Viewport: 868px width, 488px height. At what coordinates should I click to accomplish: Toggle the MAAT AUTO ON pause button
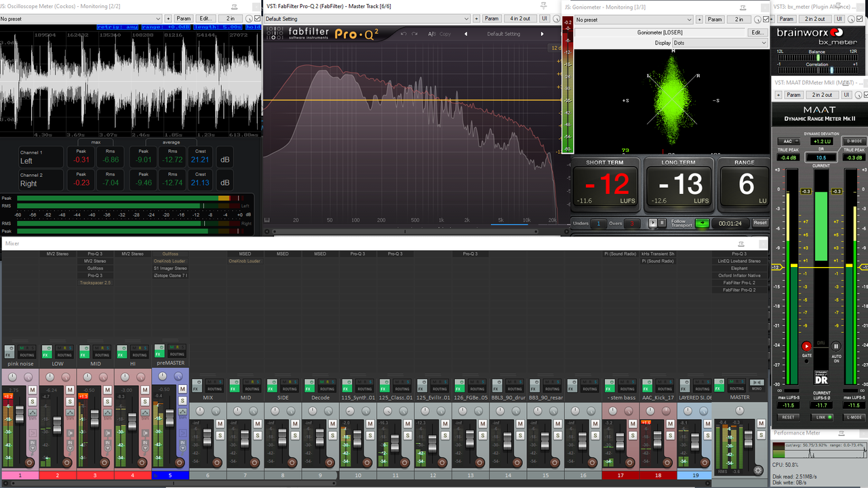(x=836, y=346)
